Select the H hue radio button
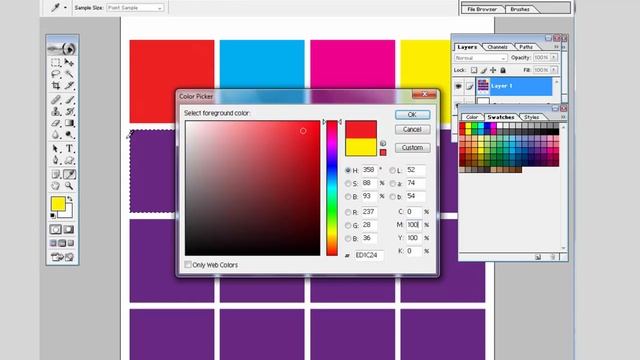This screenshot has width=640, height=360. tap(348, 170)
